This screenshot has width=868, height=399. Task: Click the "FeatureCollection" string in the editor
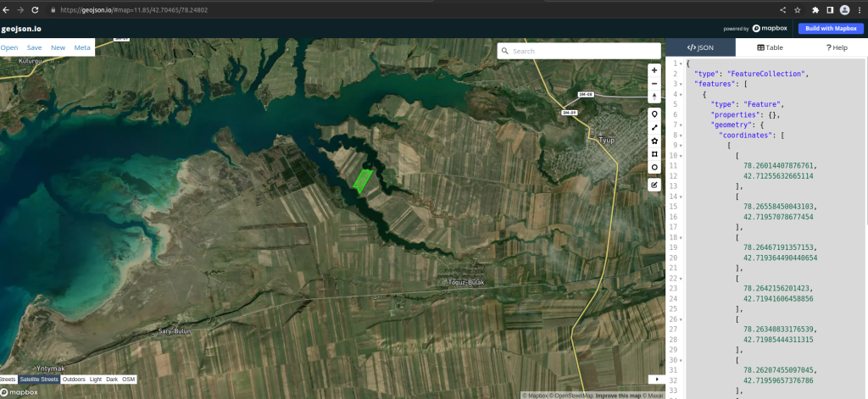pos(766,74)
